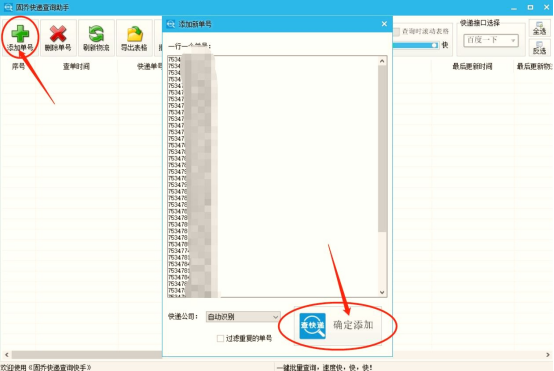Expand the 百度一下 interface dropdown
Viewport: 554px width, 371px height.
click(x=491, y=40)
